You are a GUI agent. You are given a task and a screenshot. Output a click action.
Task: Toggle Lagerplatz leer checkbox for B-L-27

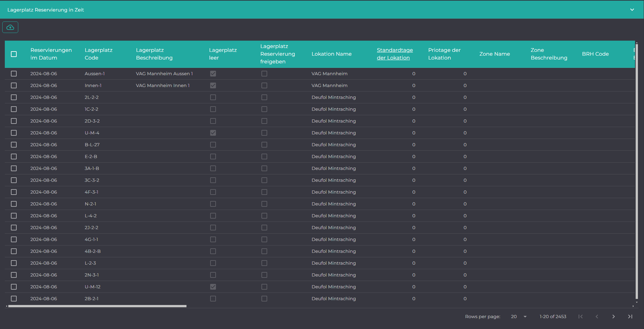click(213, 145)
